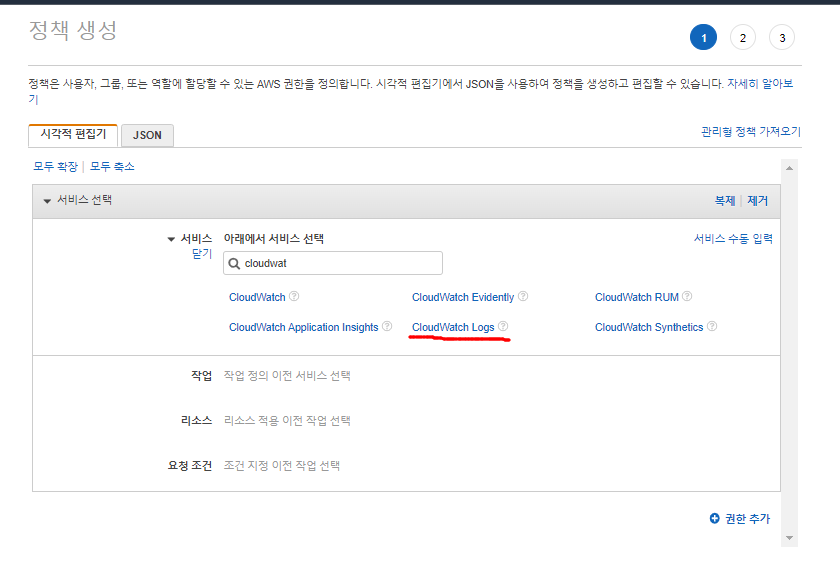Switch to the 시각적 편집기 tab
The width and height of the screenshot is (840, 581).
[x=73, y=135]
